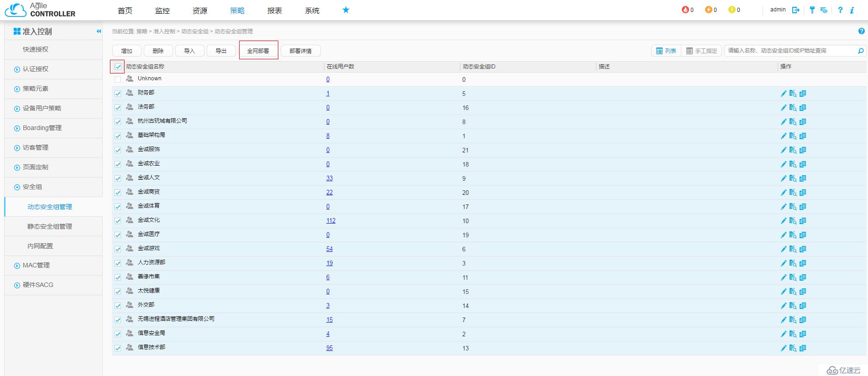View details icon for 法务部 row

pyautogui.click(x=793, y=108)
